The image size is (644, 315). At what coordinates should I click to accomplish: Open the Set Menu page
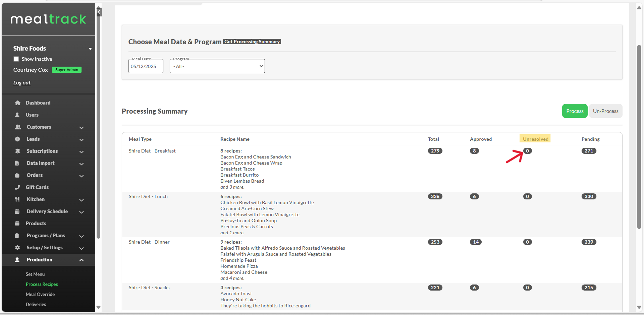tap(35, 274)
